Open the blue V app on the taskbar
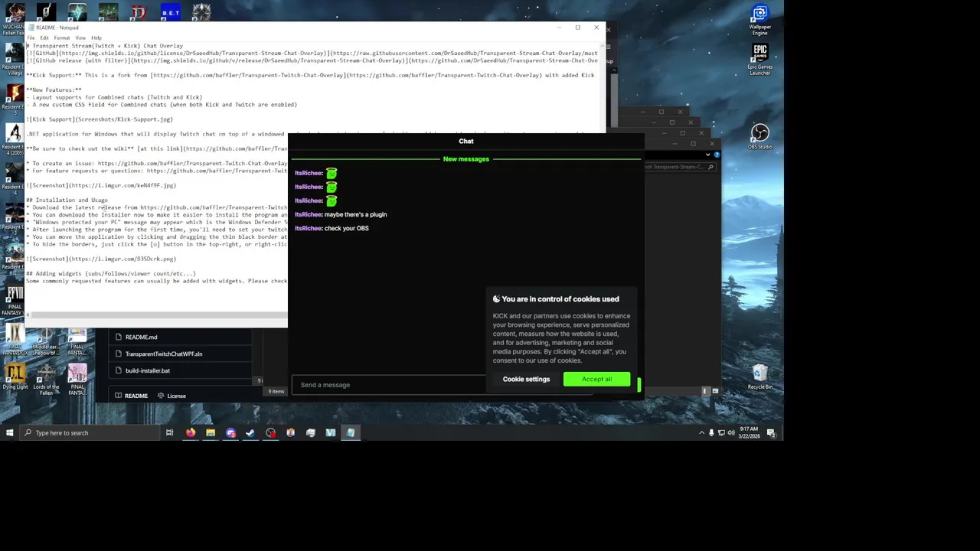The width and height of the screenshot is (980, 551). click(x=330, y=433)
